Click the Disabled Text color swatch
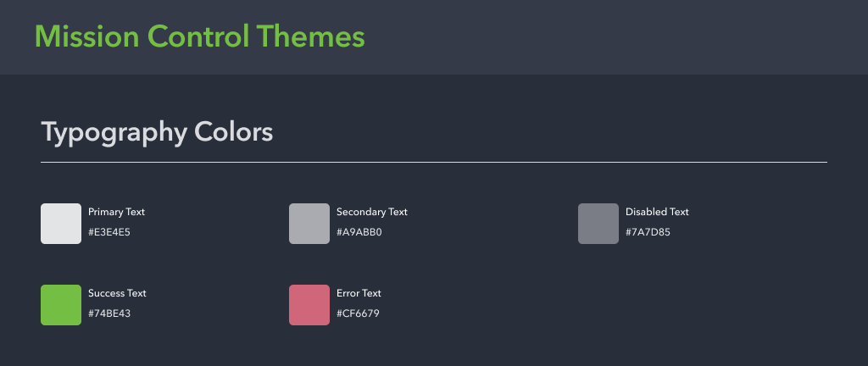 pyautogui.click(x=598, y=224)
